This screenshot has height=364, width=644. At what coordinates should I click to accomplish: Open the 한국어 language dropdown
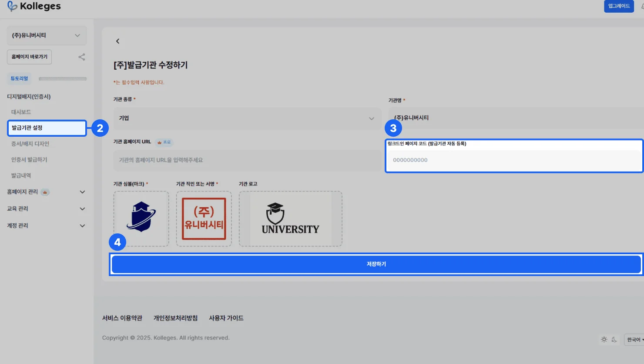pos(634,340)
